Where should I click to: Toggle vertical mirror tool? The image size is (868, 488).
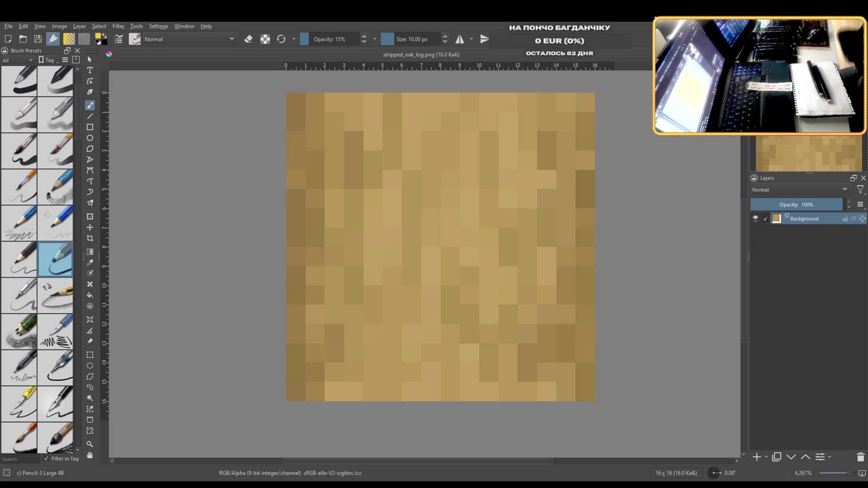(x=484, y=39)
